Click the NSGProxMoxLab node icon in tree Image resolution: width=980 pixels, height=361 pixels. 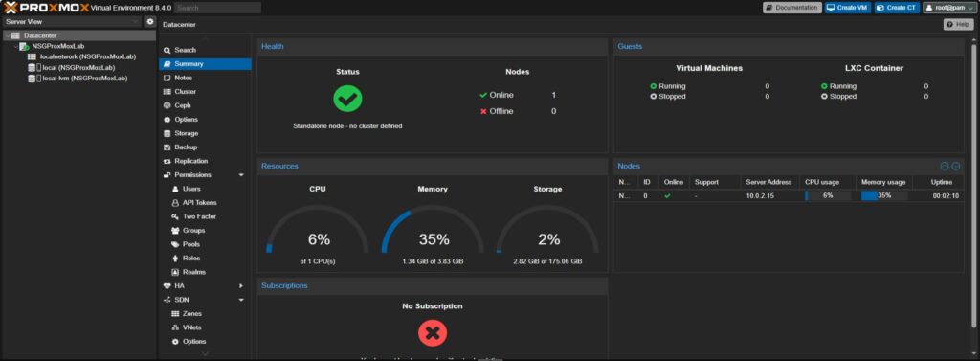24,46
